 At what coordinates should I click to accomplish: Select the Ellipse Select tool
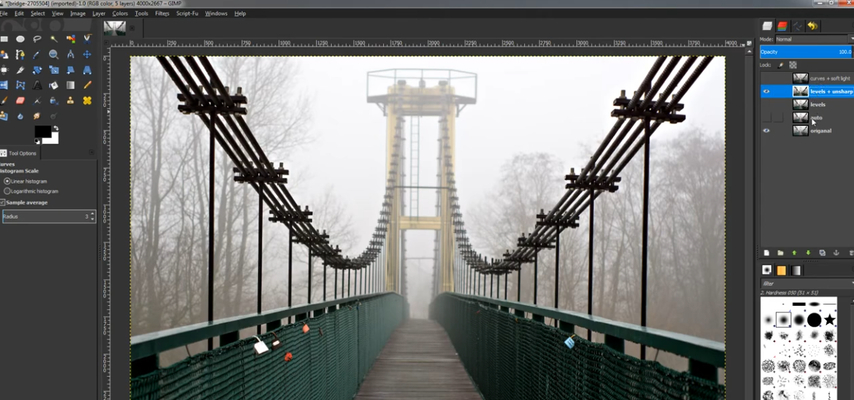(x=20, y=39)
